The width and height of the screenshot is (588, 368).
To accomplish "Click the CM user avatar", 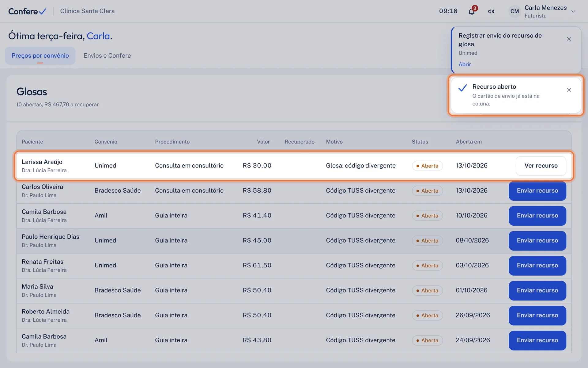I will coord(514,11).
